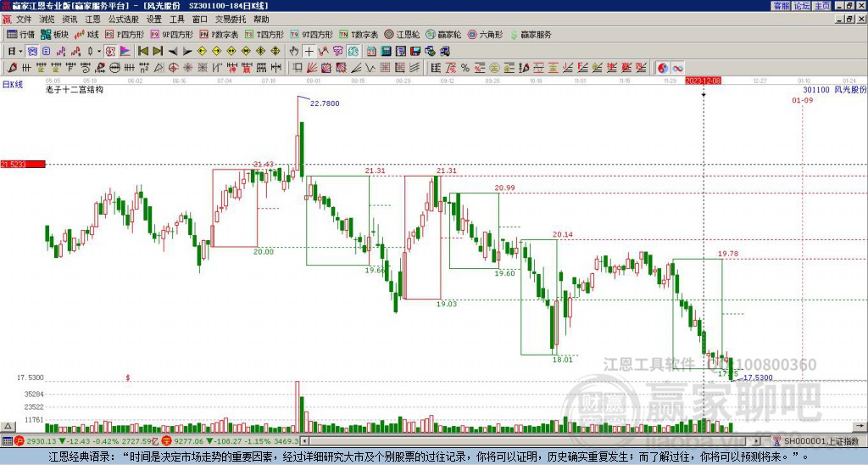Open the 帮助 menu
The width and height of the screenshot is (868, 465).
(x=261, y=20)
